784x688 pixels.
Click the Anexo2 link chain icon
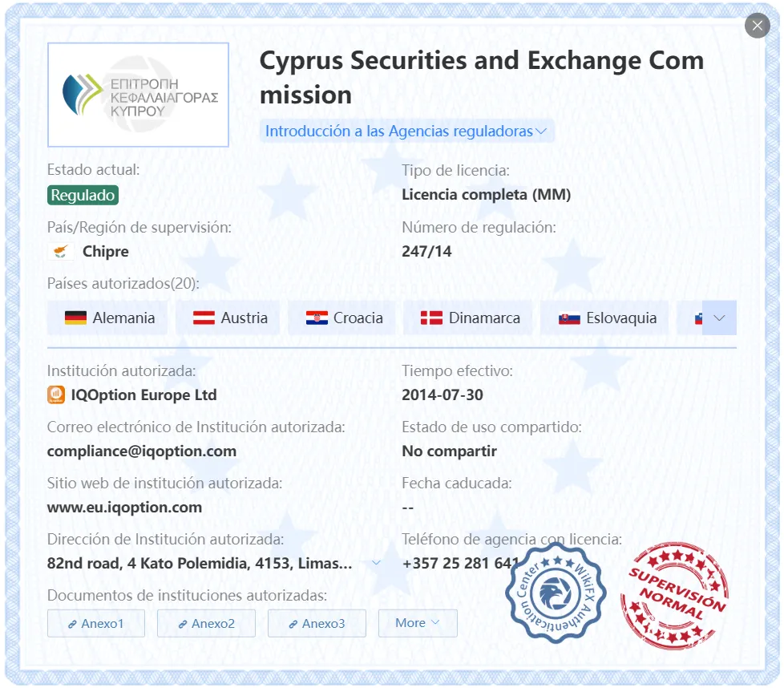click(183, 624)
